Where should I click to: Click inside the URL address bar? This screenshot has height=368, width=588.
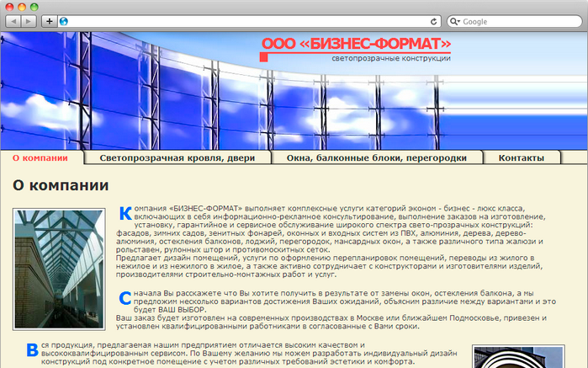point(244,21)
